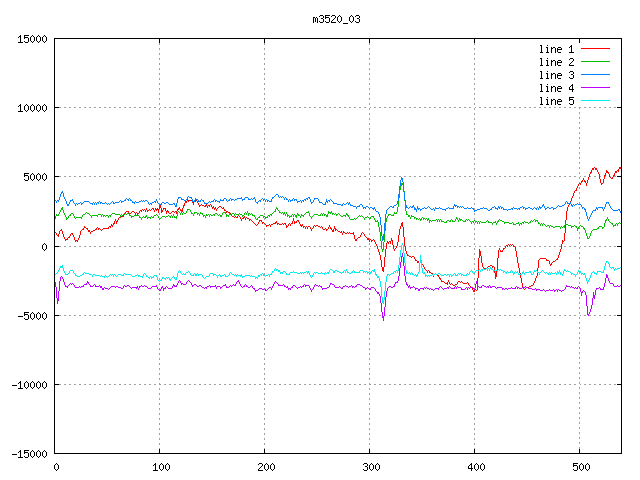Click the green line 2 legend sample

[x=595, y=62]
